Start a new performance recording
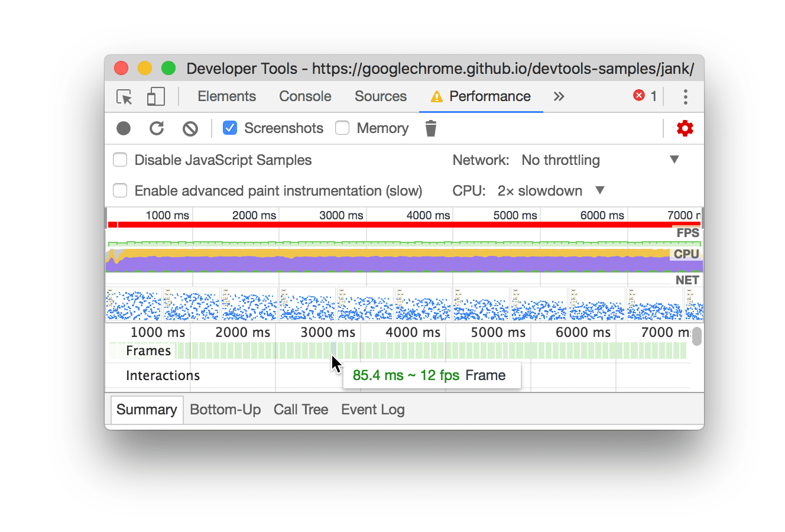The height and width of the screenshot is (532, 785). (124, 128)
